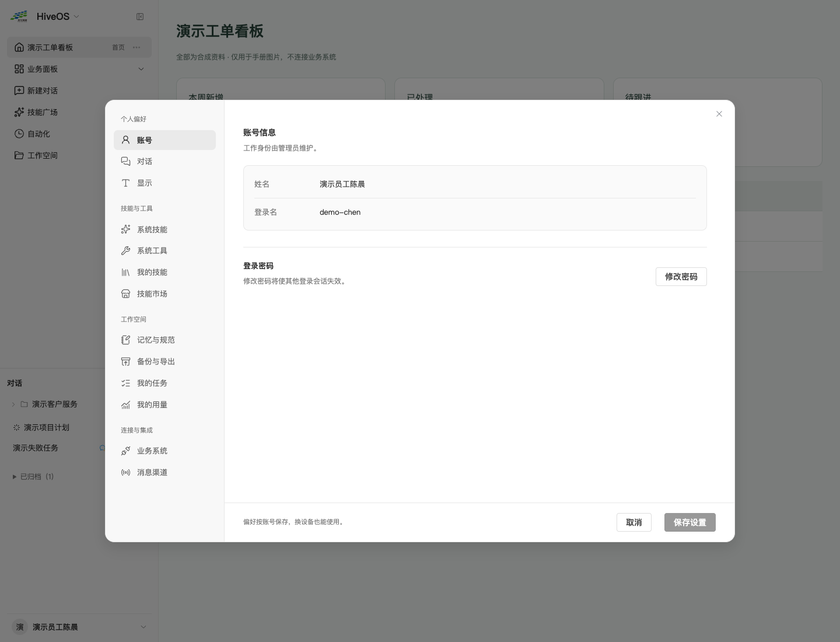The height and width of the screenshot is (642, 840).
Task: Open the 演示失败任务 conversation
Action: coord(36,448)
